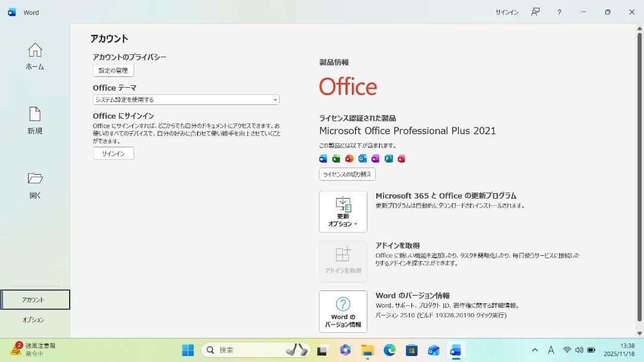This screenshot has height=362, width=644.
Task: Open the Outlook icon in the product list
Action: (x=362, y=159)
